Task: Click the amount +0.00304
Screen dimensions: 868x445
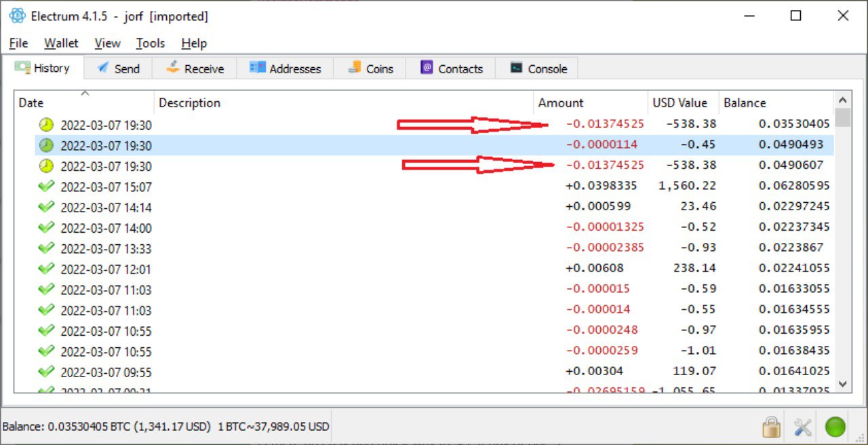Action: tap(595, 371)
